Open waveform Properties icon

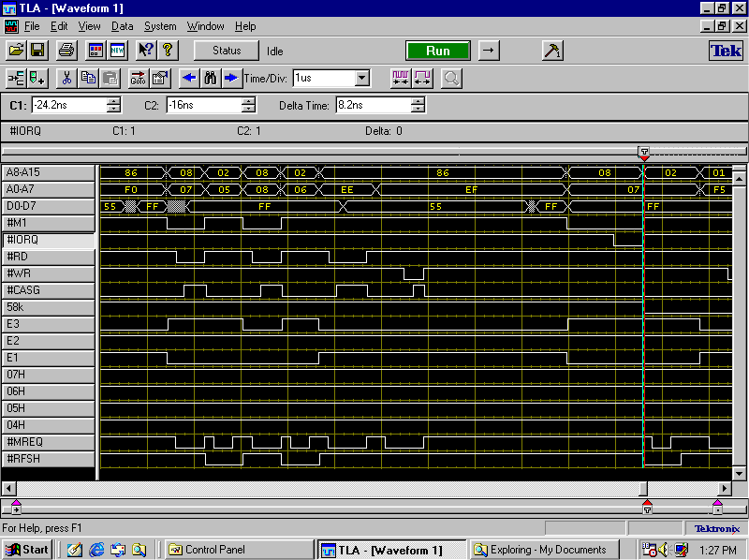tap(160, 79)
